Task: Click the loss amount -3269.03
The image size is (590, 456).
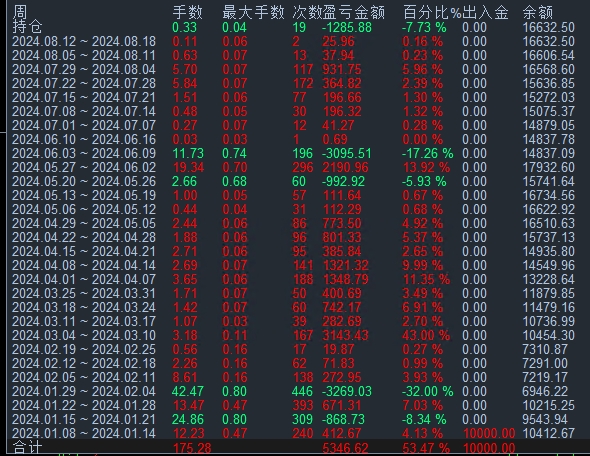Action: pos(347,391)
